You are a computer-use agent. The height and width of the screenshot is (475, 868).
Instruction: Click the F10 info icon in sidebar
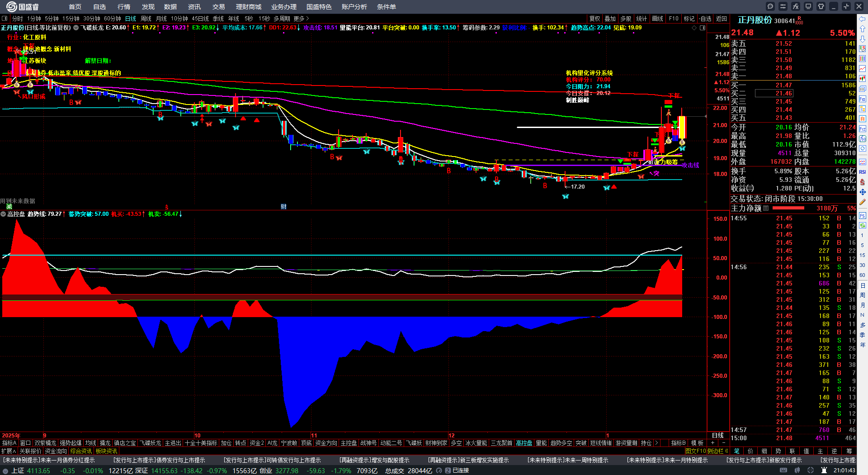pos(863,99)
